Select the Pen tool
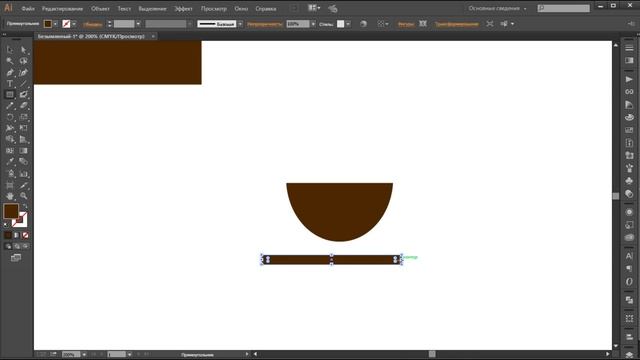Viewport: 640px width, 360px height. (10, 73)
